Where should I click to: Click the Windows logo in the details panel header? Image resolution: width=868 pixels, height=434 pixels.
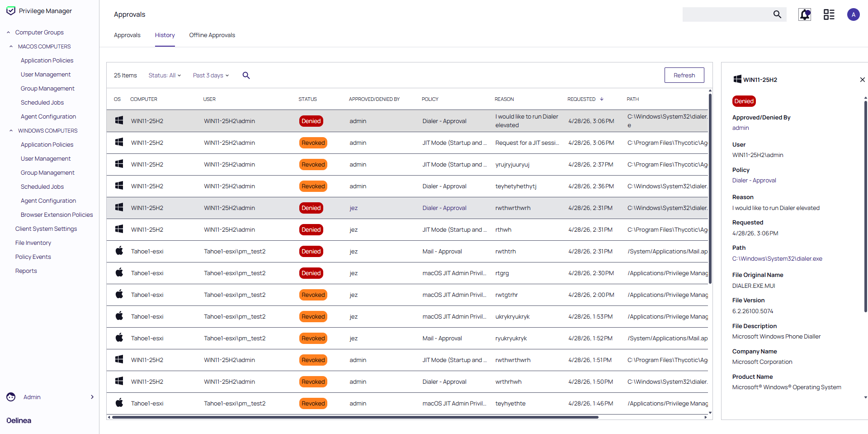[x=737, y=79]
